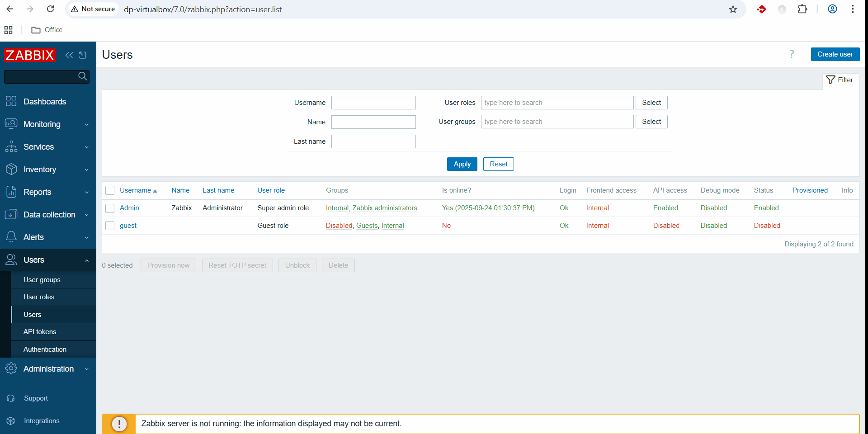This screenshot has width=868, height=434.
Task: Open the browser extensions puzzle icon
Action: tap(802, 9)
